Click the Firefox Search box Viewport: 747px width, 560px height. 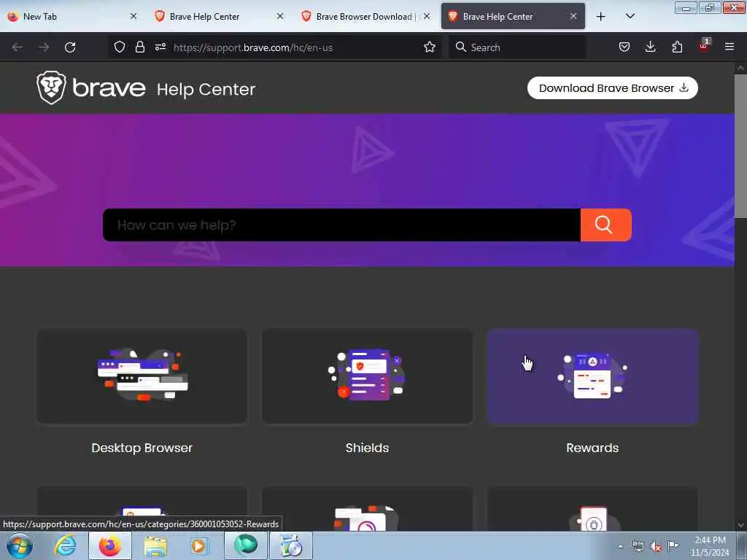point(517,47)
